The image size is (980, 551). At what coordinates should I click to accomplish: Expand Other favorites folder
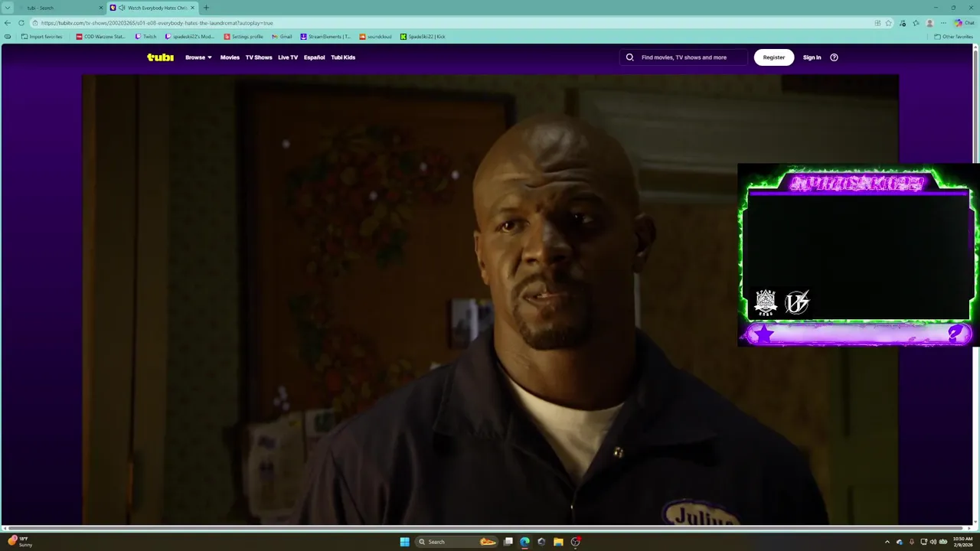point(953,37)
